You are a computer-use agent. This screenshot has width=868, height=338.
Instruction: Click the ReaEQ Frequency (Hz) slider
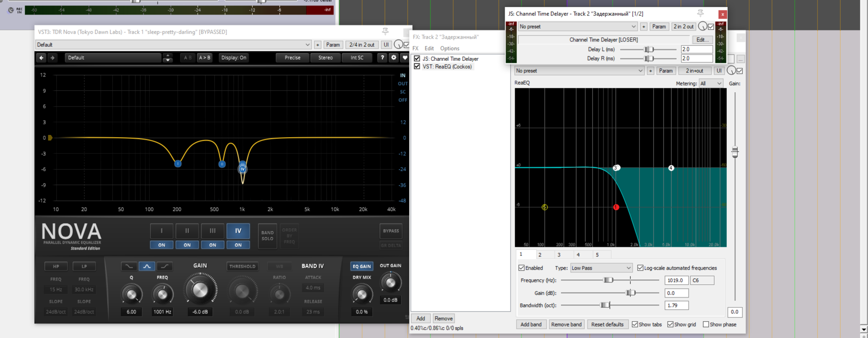coord(610,280)
